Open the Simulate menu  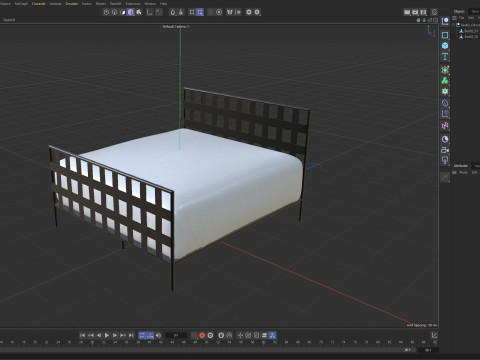pyautogui.click(x=71, y=4)
